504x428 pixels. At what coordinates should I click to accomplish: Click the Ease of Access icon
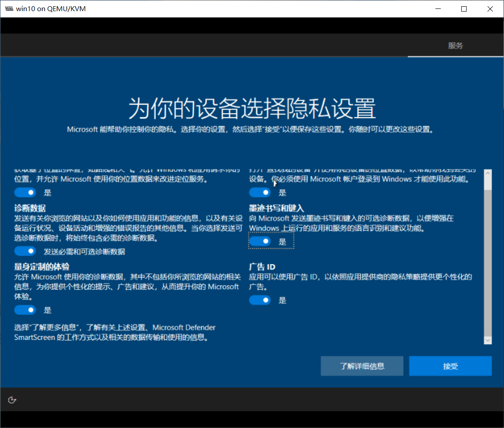[x=12, y=399]
